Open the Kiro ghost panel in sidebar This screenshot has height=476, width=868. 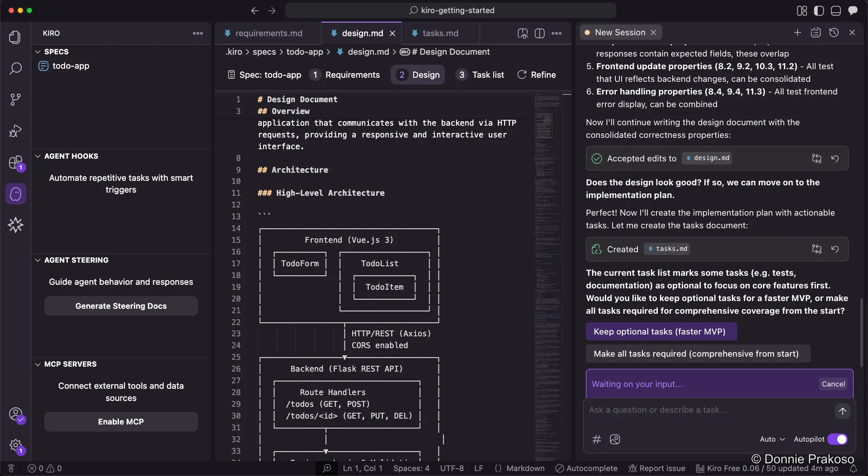(x=15, y=193)
